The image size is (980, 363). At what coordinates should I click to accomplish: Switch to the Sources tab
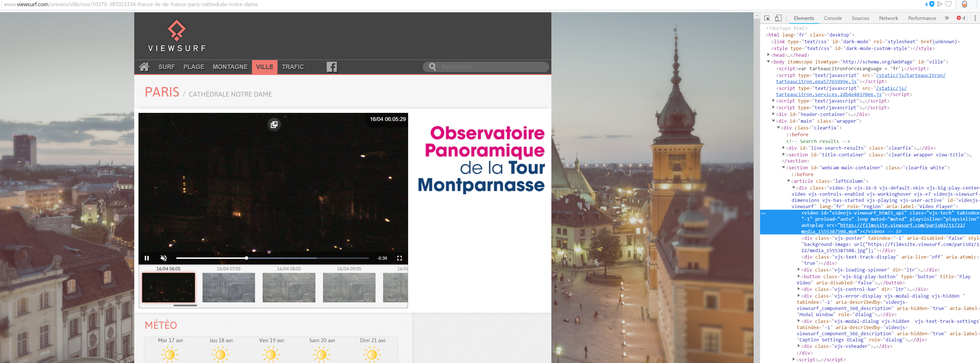[860, 18]
